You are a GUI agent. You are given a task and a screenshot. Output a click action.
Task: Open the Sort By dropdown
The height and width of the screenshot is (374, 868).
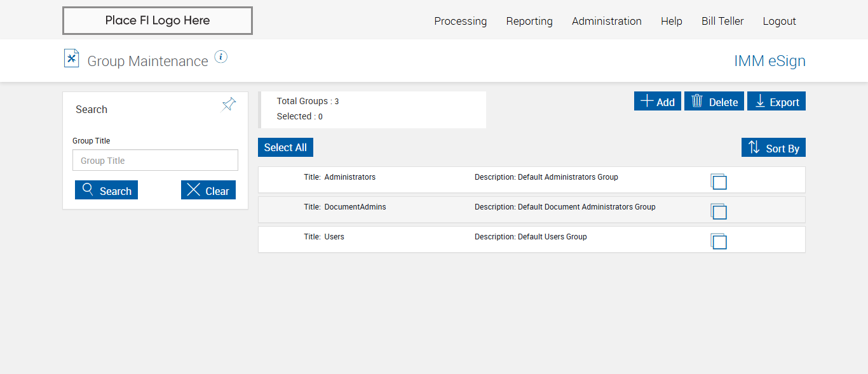point(773,148)
